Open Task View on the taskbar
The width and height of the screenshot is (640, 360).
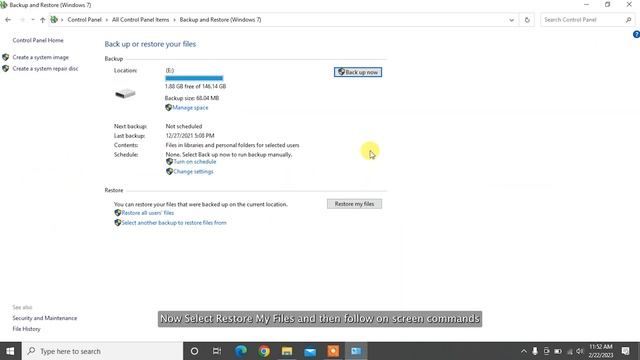tap(217, 351)
